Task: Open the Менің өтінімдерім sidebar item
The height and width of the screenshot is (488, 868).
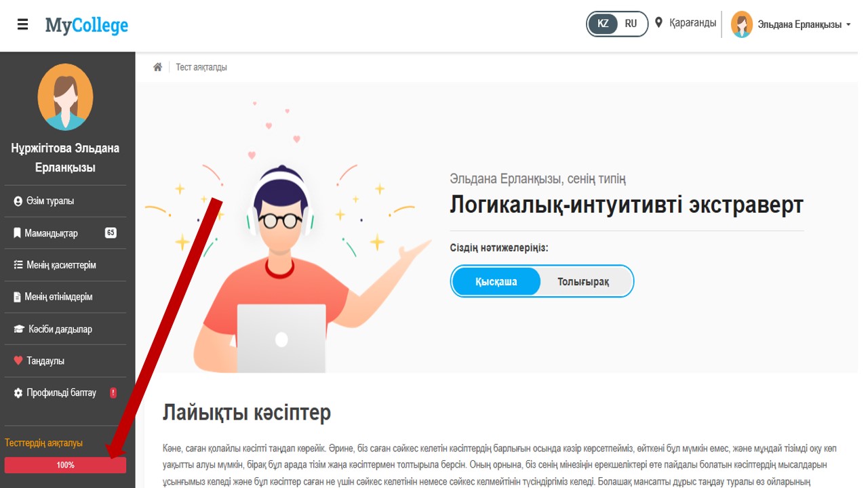Action: pos(65,297)
